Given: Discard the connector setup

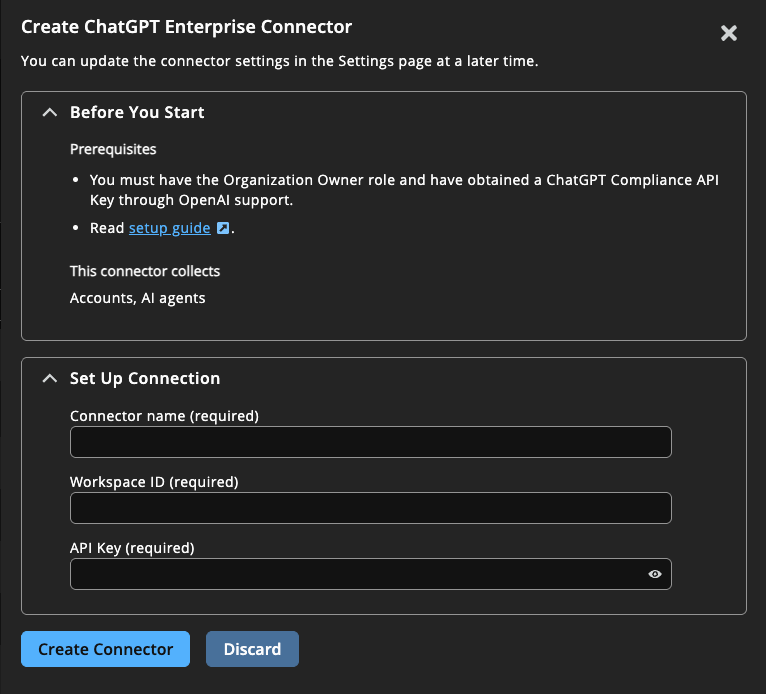Looking at the screenshot, I should (x=252, y=649).
